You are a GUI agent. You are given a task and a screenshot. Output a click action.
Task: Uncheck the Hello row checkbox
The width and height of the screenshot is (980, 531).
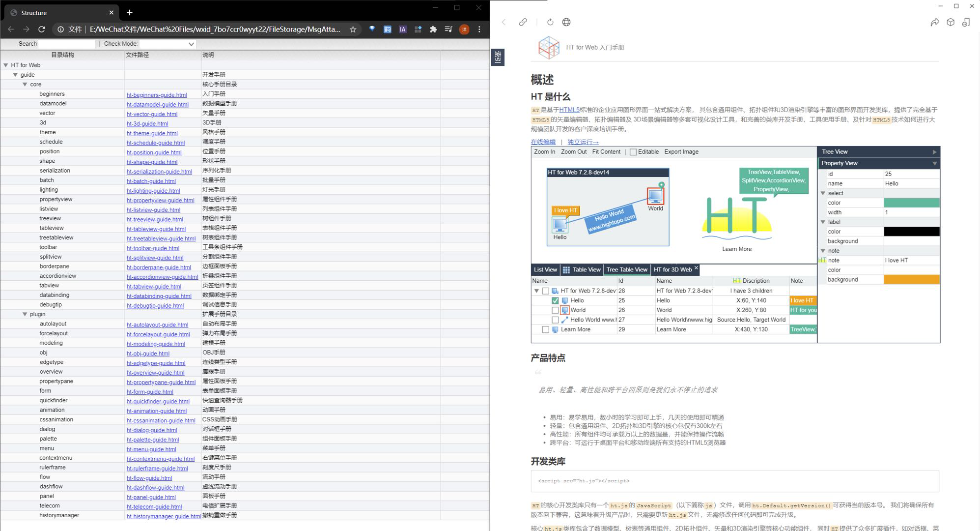555,300
